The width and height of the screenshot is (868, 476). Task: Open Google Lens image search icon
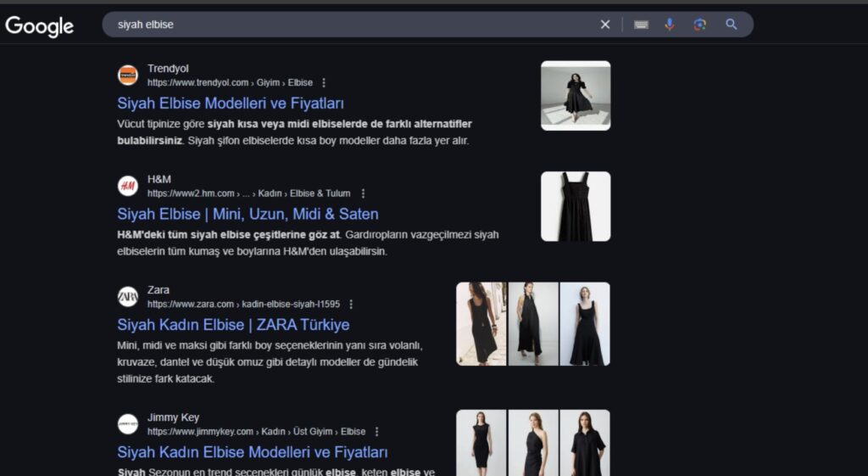pyautogui.click(x=699, y=25)
